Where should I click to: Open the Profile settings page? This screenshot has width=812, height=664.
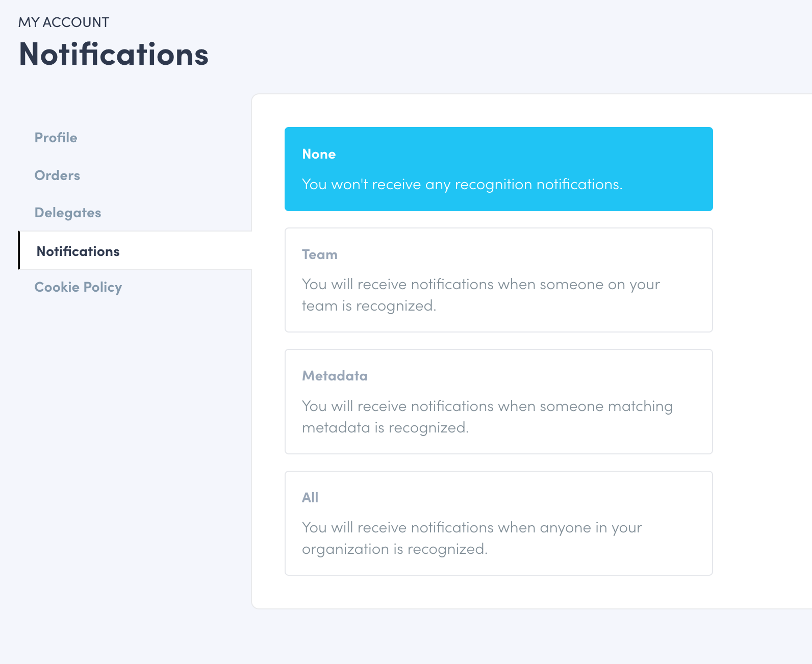[x=56, y=138]
